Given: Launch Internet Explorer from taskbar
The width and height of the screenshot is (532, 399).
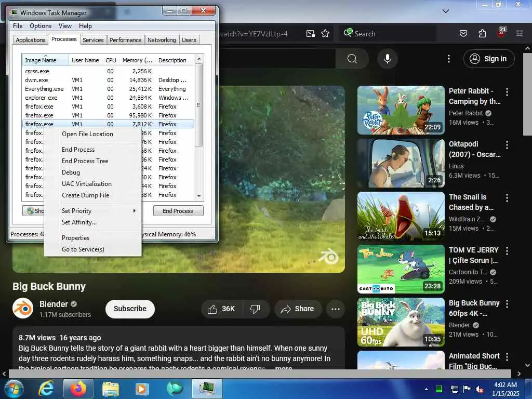Looking at the screenshot, I should (46, 389).
